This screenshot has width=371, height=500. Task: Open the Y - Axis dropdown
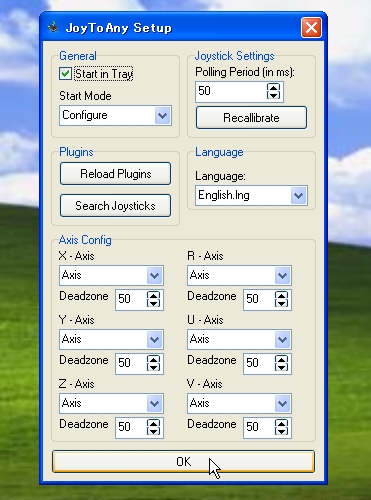(x=111, y=339)
